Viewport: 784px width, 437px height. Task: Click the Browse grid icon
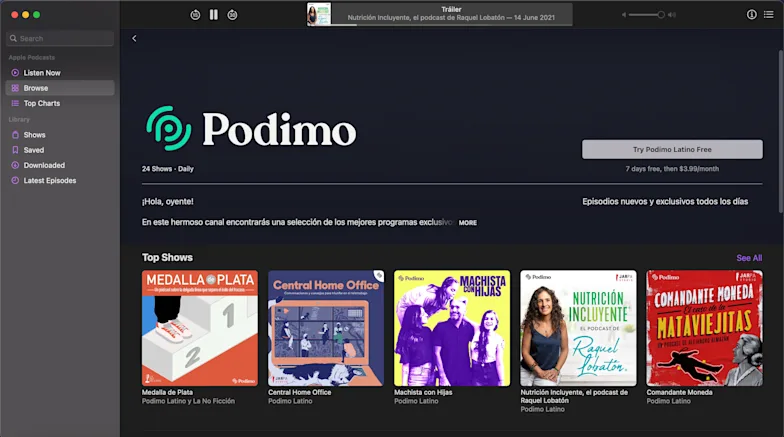click(x=15, y=88)
